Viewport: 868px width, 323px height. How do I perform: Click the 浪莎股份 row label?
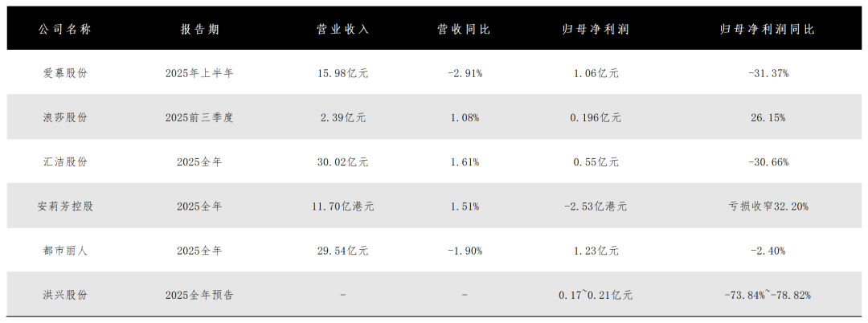[65, 117]
